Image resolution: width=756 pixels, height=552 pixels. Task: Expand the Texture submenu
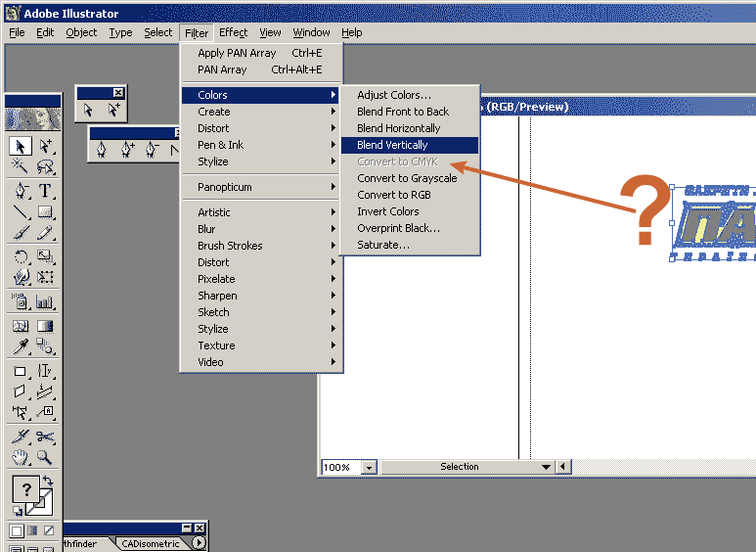[262, 345]
